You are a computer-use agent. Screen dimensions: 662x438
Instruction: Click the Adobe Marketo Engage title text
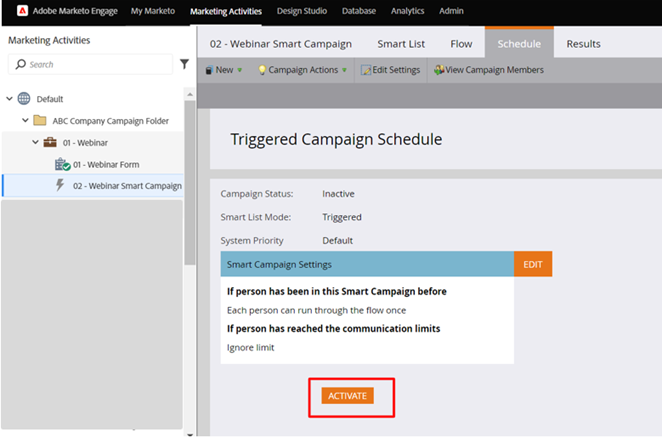pos(75,11)
